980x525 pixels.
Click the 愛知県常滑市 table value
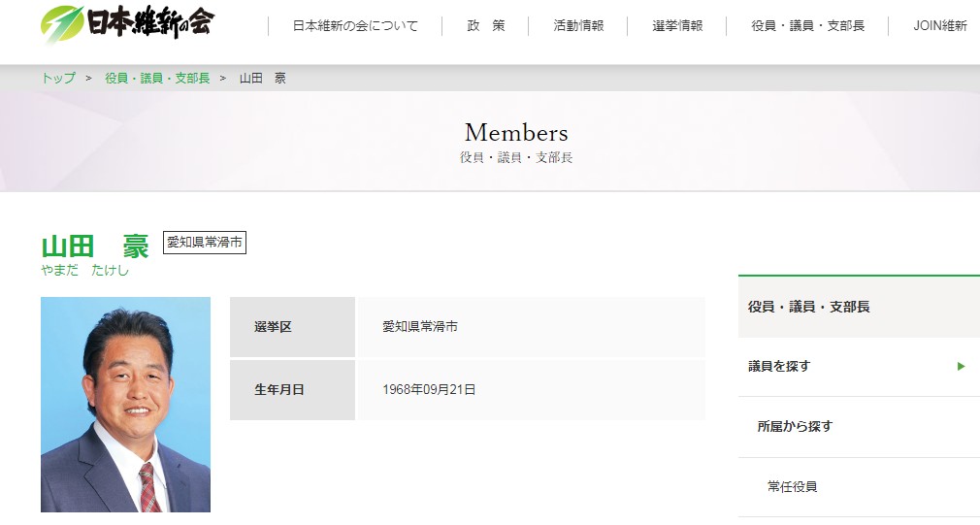pos(420,326)
